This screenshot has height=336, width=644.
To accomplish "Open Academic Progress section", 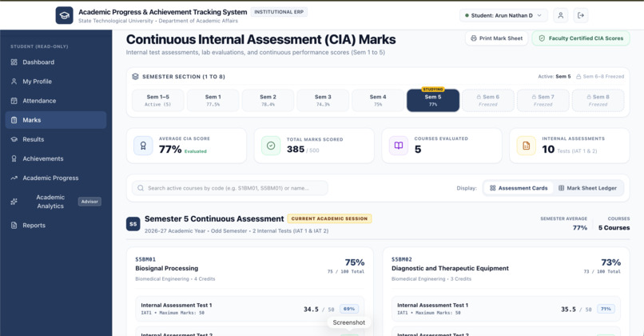I will (56, 178).
